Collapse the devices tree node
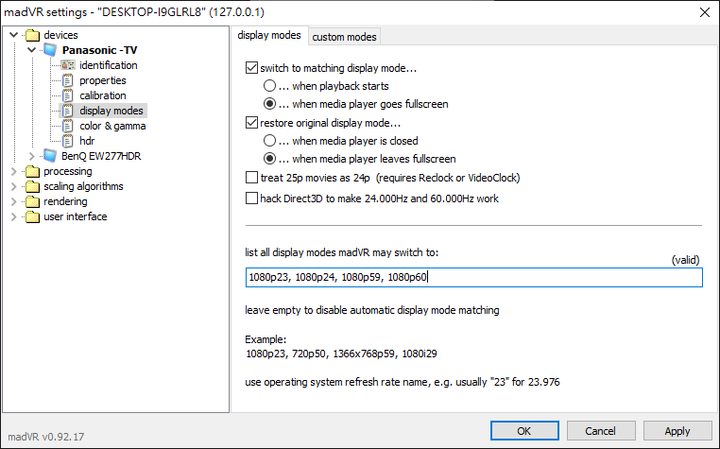This screenshot has width=720, height=449. pyautogui.click(x=14, y=35)
